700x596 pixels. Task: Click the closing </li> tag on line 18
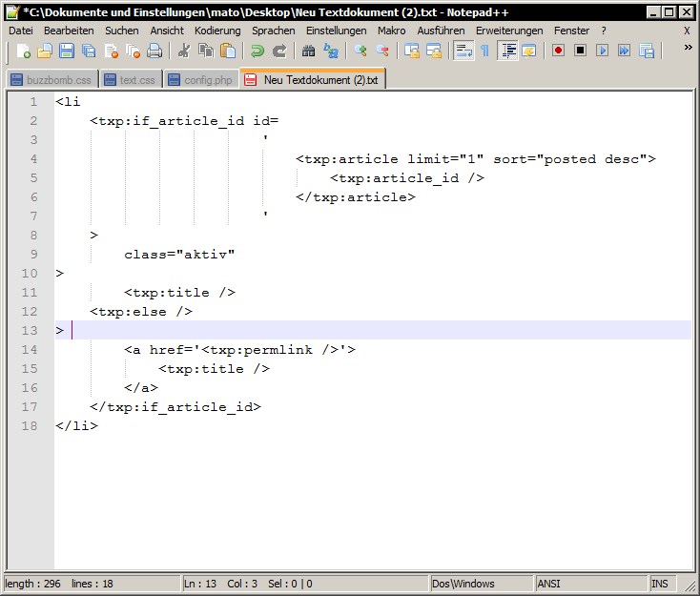pyautogui.click(x=76, y=426)
